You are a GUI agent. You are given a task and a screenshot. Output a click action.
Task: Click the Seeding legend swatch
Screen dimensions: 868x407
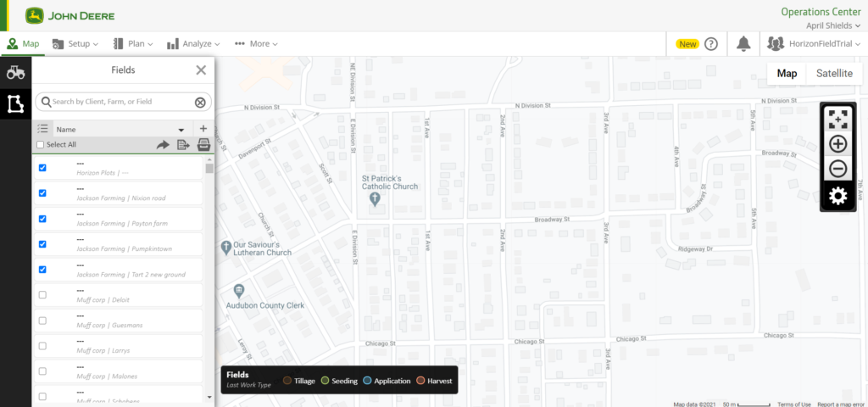325,381
